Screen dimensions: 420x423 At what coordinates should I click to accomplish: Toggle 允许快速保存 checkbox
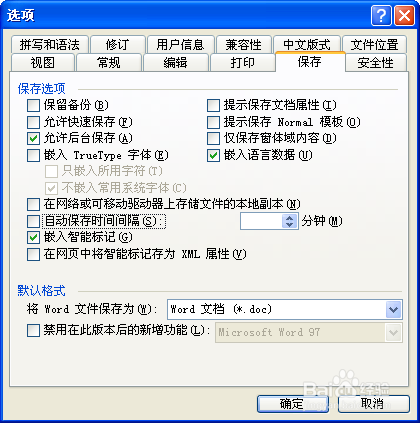click(x=33, y=122)
